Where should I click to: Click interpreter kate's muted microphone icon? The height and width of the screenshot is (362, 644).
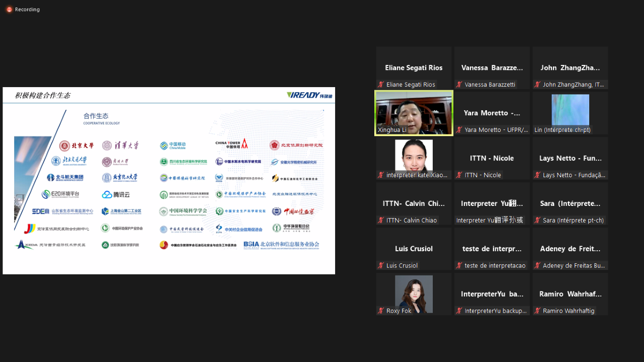point(381,175)
